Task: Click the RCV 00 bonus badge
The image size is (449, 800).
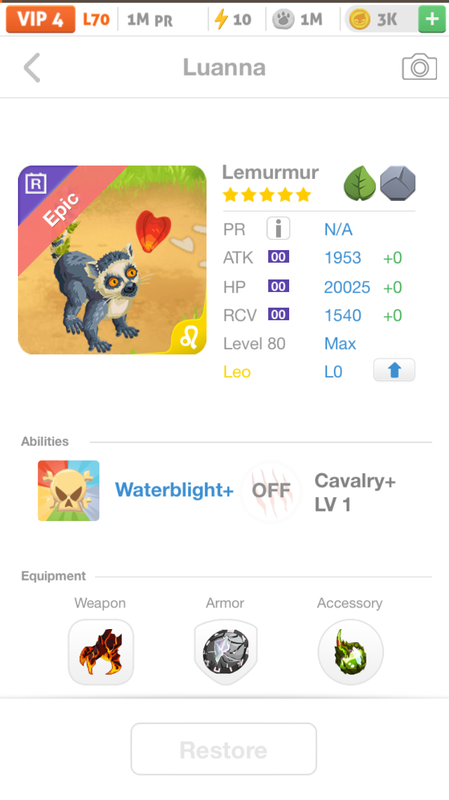Action: [x=279, y=314]
